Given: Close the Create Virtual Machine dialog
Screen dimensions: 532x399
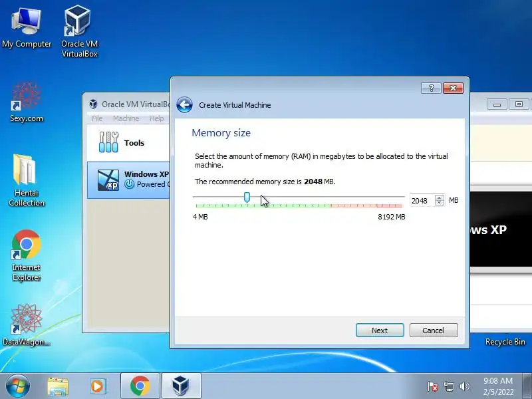Looking at the screenshot, I should click(x=453, y=88).
